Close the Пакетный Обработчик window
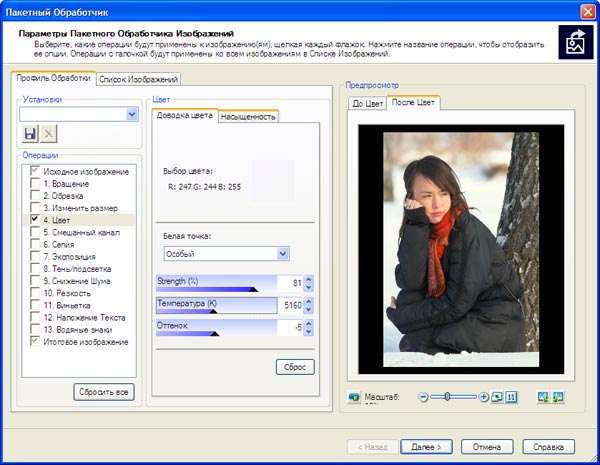The image size is (600, 465). (x=587, y=12)
